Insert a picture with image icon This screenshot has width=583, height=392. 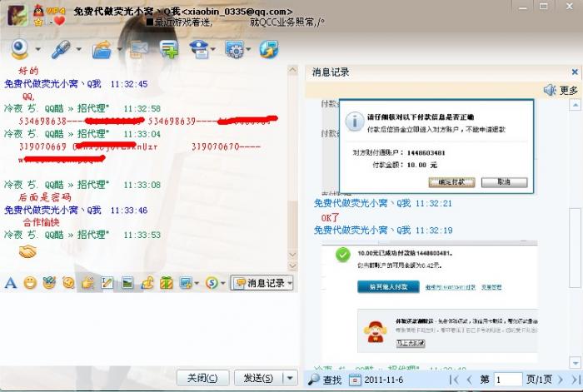pyautogui.click(x=127, y=283)
